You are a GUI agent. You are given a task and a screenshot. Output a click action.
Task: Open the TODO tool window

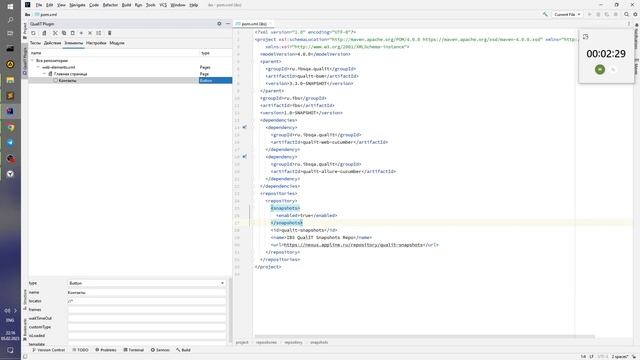[80, 350]
